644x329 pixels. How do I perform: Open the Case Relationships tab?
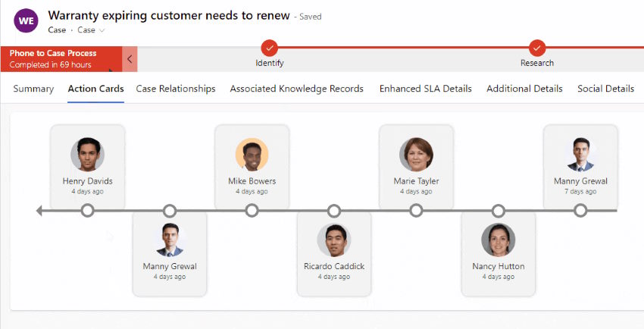(176, 89)
